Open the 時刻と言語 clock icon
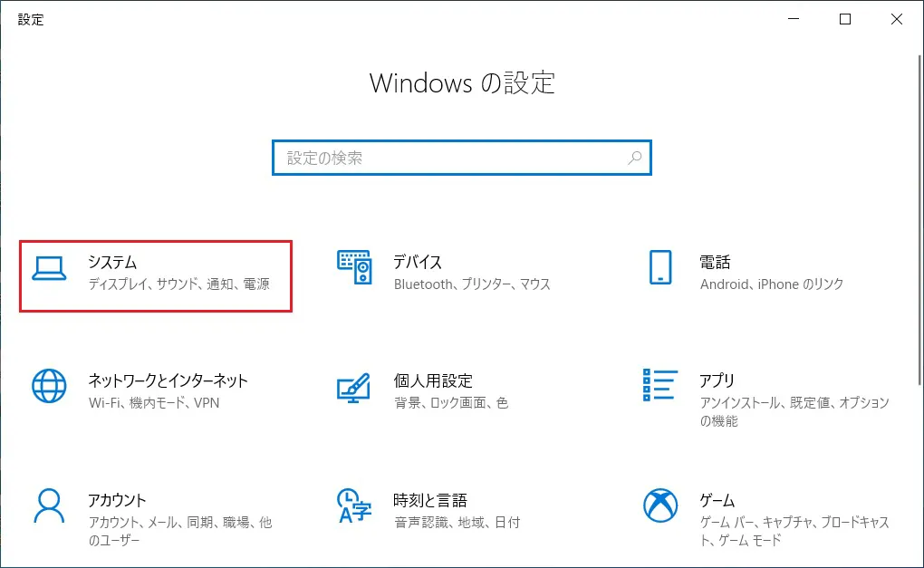924x568 pixels. 354,505
